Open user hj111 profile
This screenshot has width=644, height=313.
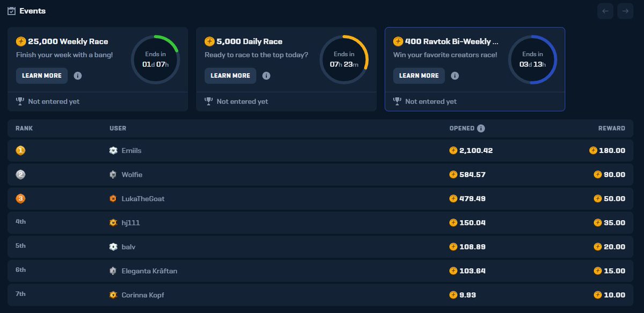tap(131, 223)
